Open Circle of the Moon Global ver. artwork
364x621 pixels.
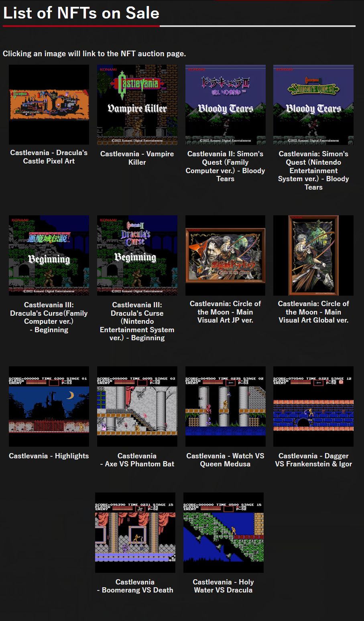click(x=313, y=255)
